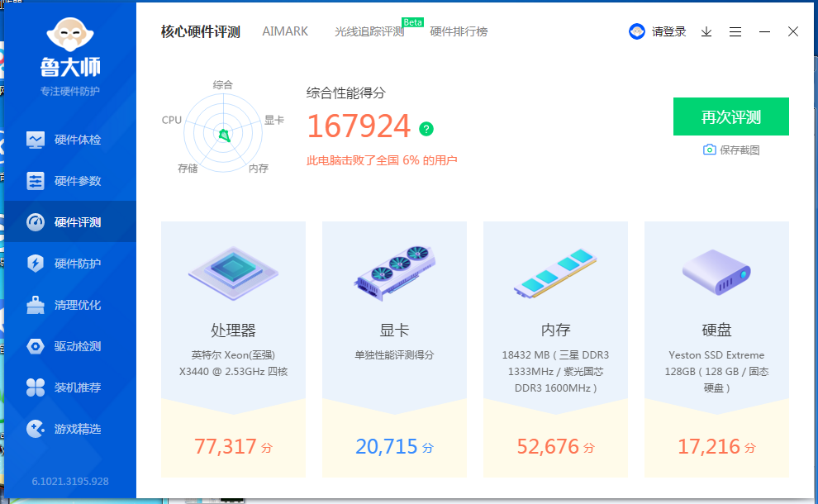Click the 专注硬件防护 slogan
Viewport: 818px width, 504px height.
pos(70,92)
